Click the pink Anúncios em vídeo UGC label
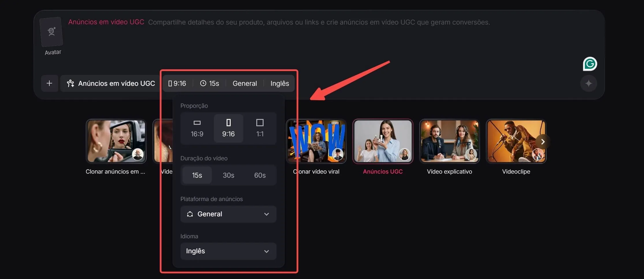644x279 pixels. pyautogui.click(x=106, y=22)
